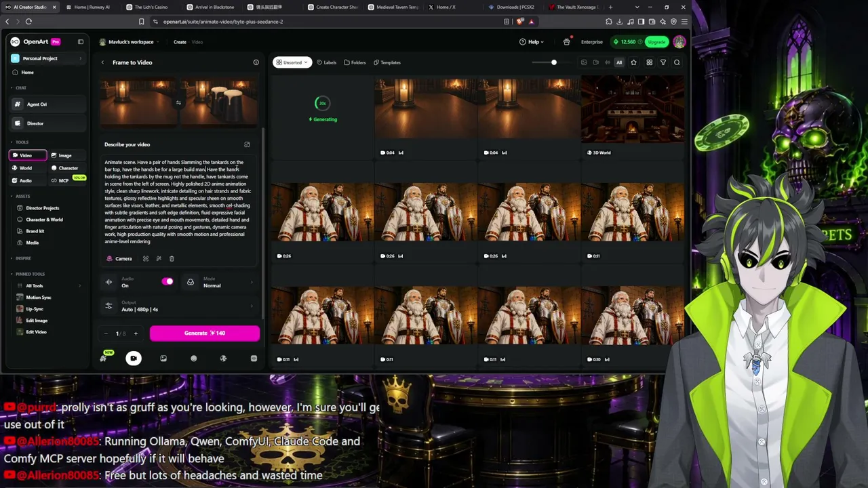Click the info icon beside Frame to Video

click(x=256, y=62)
